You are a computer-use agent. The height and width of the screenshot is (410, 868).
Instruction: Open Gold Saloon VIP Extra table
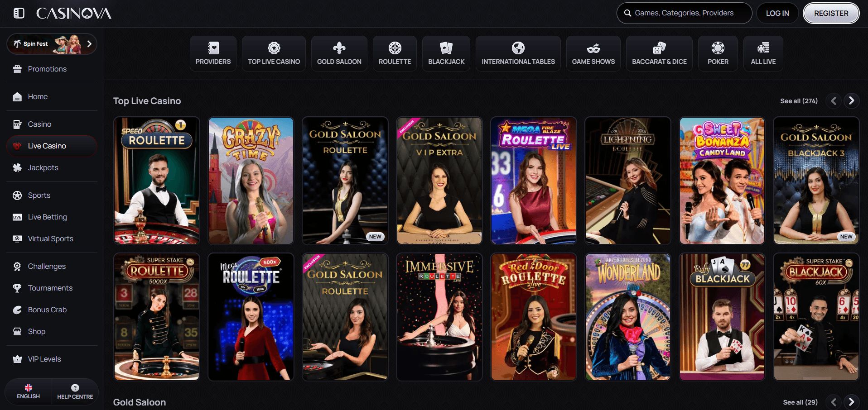point(439,181)
